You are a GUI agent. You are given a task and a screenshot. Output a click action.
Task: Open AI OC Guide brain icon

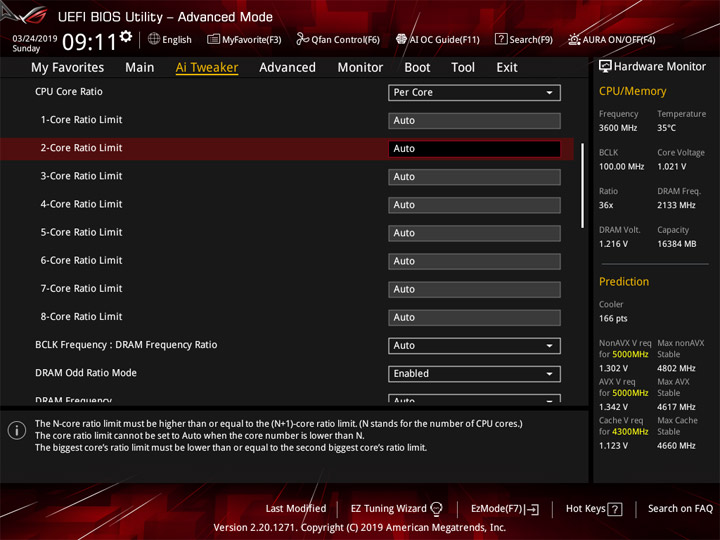[x=401, y=39]
